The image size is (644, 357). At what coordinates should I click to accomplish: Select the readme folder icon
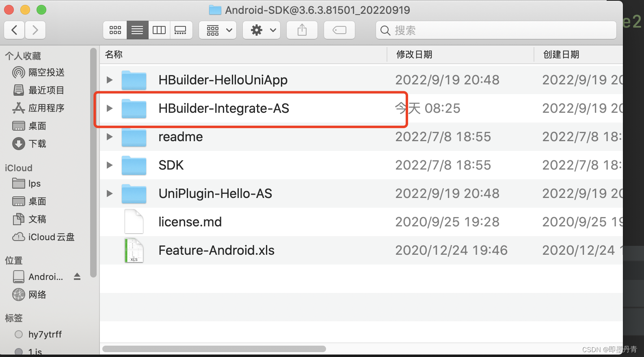click(134, 137)
